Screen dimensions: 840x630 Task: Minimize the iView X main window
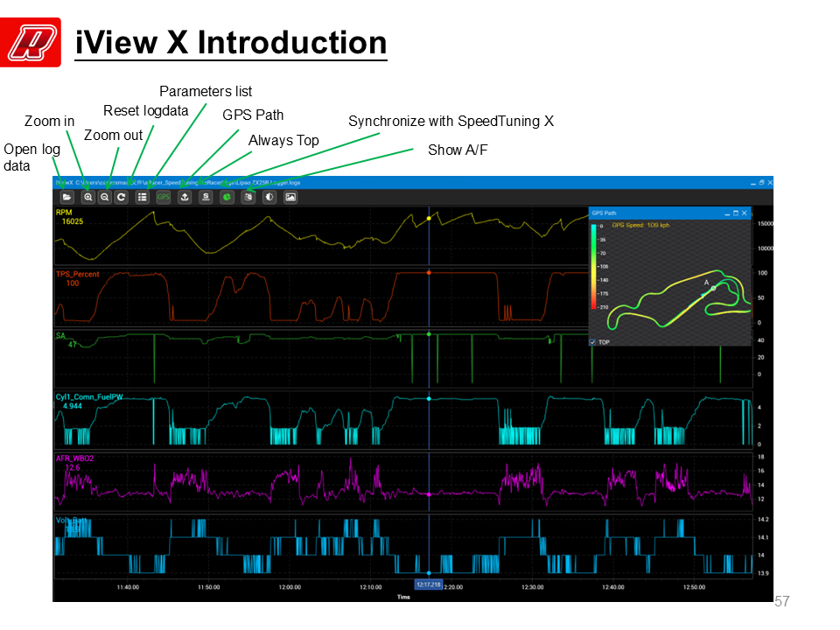[753, 183]
